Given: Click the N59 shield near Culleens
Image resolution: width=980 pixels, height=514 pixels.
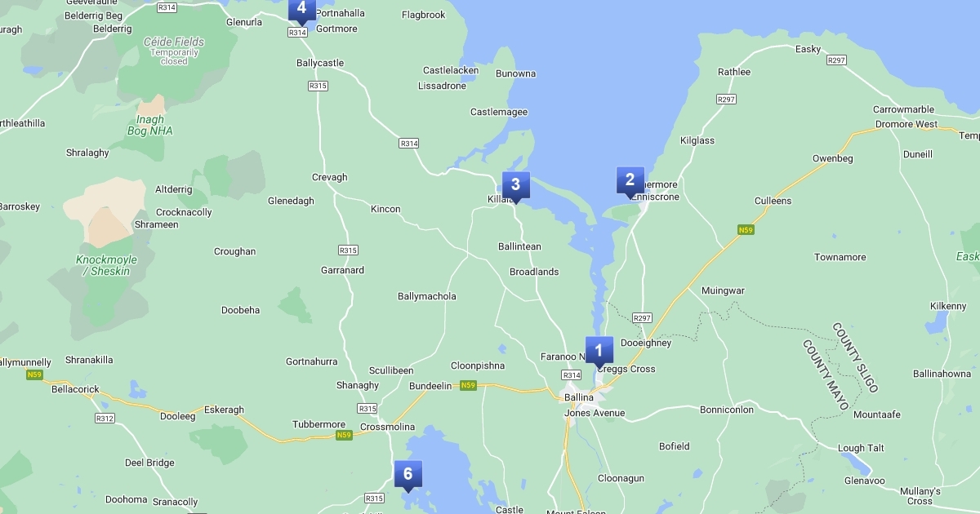Looking at the screenshot, I should 745,230.
